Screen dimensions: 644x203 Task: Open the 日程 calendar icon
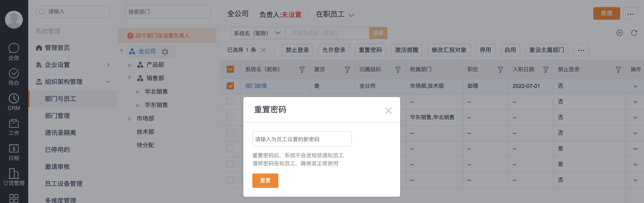click(x=14, y=148)
